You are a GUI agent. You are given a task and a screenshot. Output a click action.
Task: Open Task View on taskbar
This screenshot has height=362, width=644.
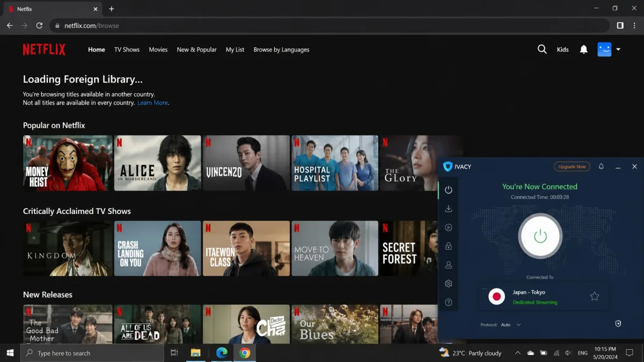[x=174, y=353]
